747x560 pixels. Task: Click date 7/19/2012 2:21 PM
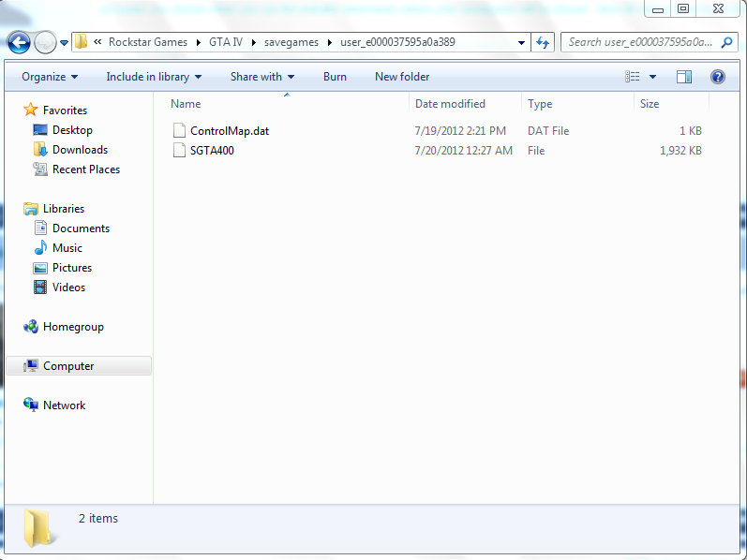click(x=460, y=131)
